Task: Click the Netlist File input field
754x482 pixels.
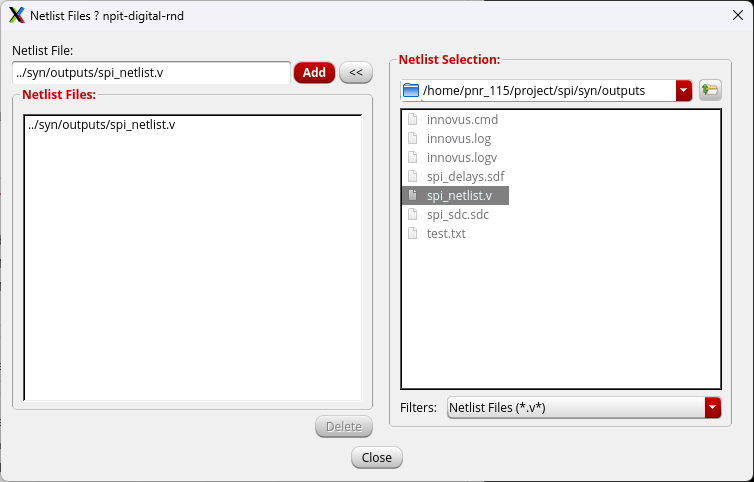Action: 151,73
